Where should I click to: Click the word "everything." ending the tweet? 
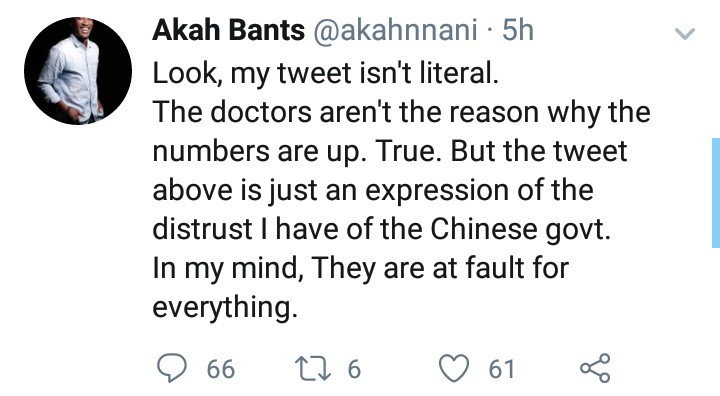225,307
